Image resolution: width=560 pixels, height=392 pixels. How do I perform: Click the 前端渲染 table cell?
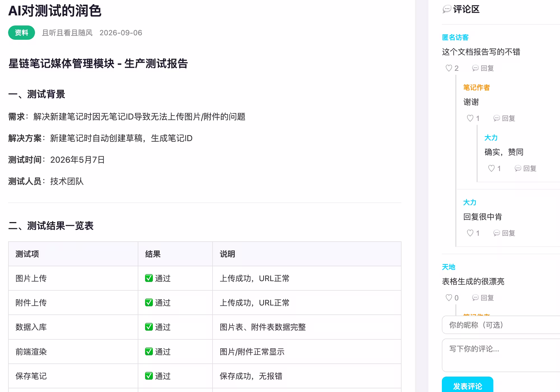73,352
